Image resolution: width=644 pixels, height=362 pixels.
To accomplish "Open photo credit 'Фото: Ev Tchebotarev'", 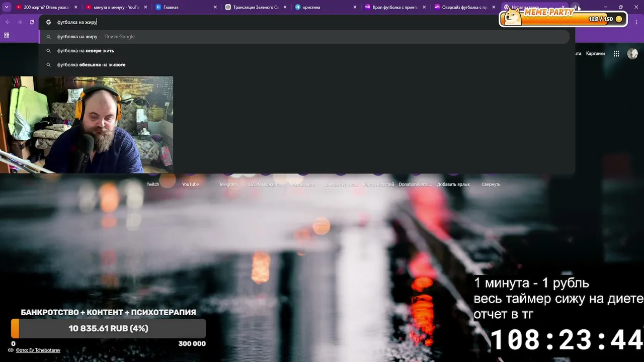I will tap(38, 350).
